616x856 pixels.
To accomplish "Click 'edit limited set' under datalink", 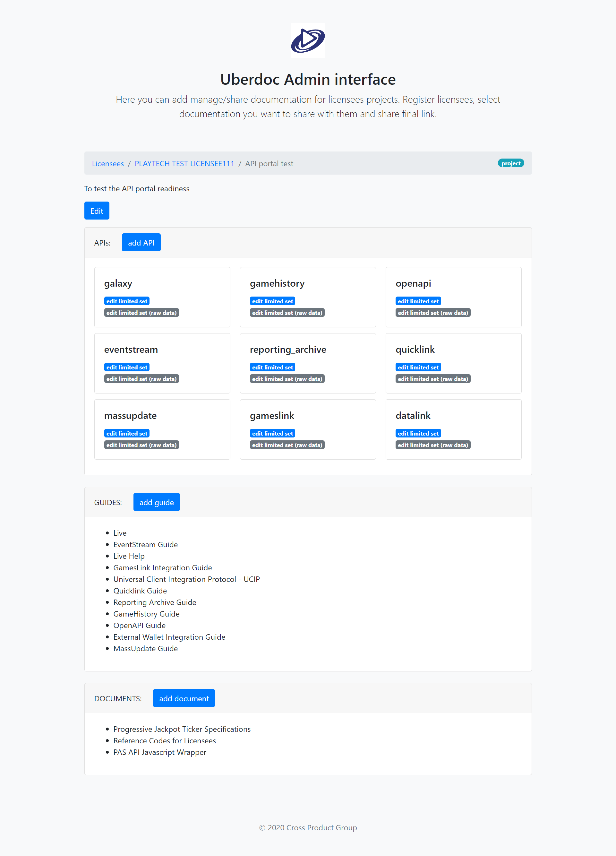I will click(418, 433).
